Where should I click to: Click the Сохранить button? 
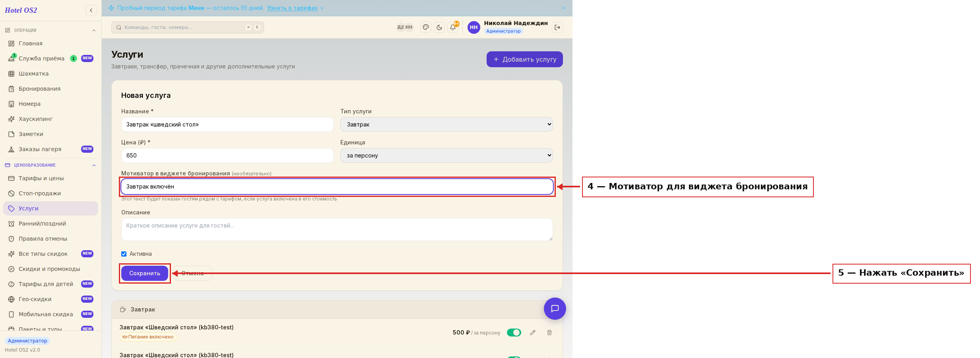pos(145,273)
